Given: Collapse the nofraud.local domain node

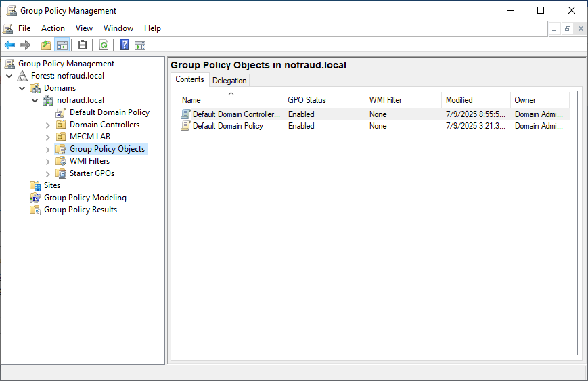Looking at the screenshot, I should click(35, 101).
